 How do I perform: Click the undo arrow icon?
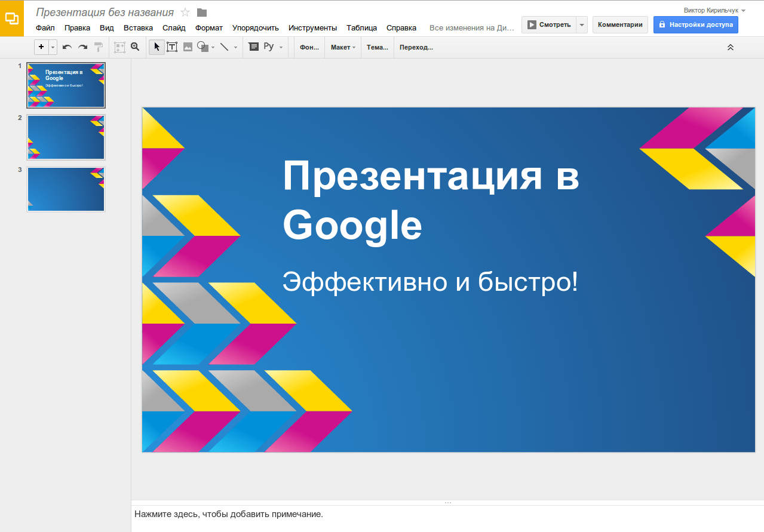[x=67, y=47]
